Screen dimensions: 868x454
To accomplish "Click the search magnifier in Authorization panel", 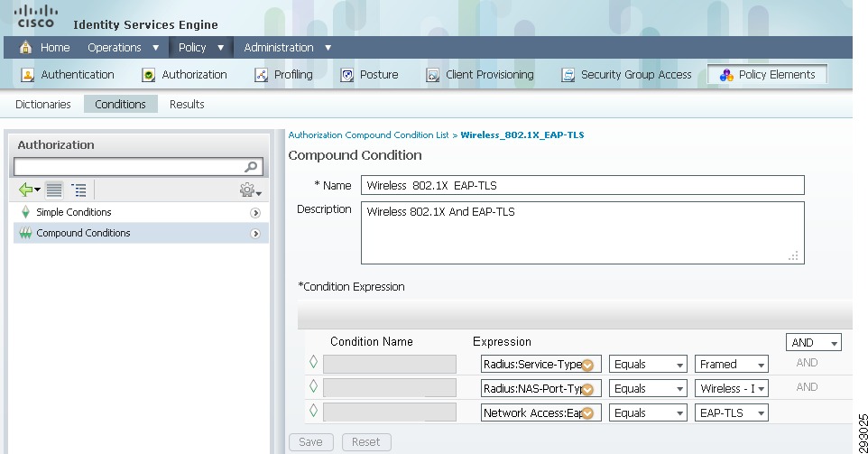I will [251, 166].
